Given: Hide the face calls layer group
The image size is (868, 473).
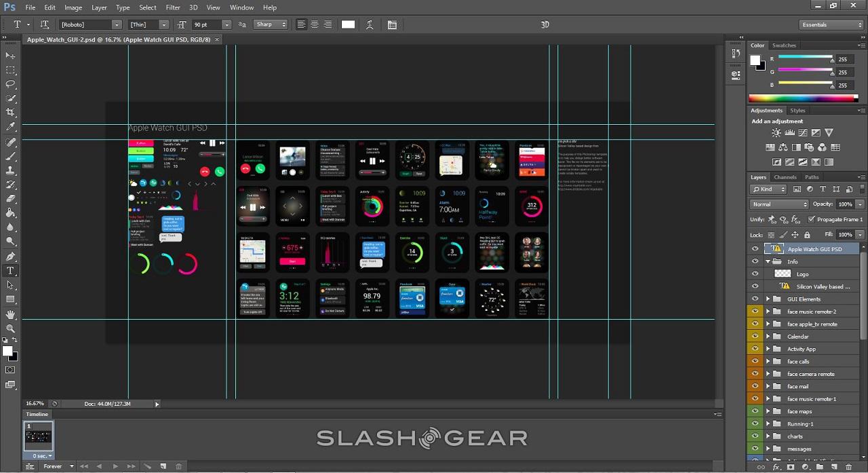Looking at the screenshot, I should click(755, 362).
